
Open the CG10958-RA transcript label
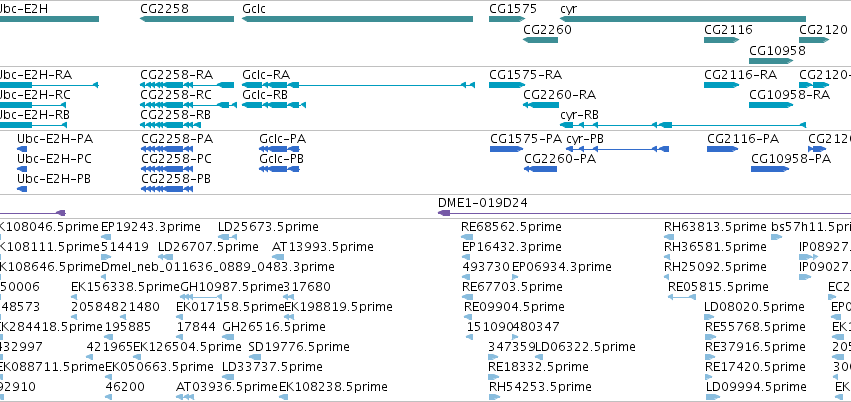[x=790, y=94]
